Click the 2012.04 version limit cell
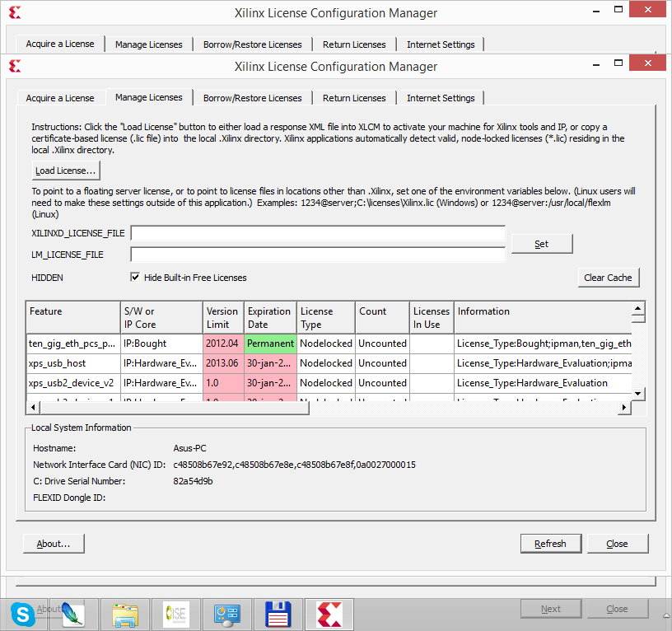Image resolution: width=672 pixels, height=631 pixels. (x=223, y=344)
